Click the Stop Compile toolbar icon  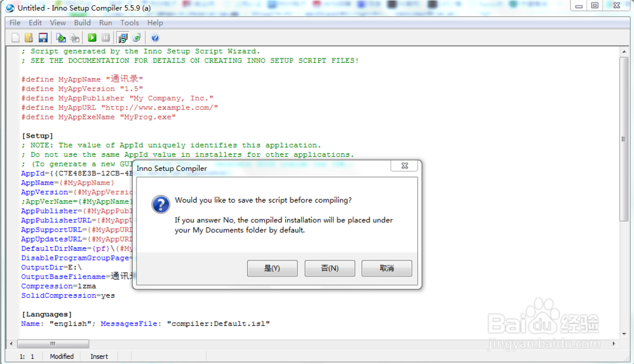tap(75, 38)
